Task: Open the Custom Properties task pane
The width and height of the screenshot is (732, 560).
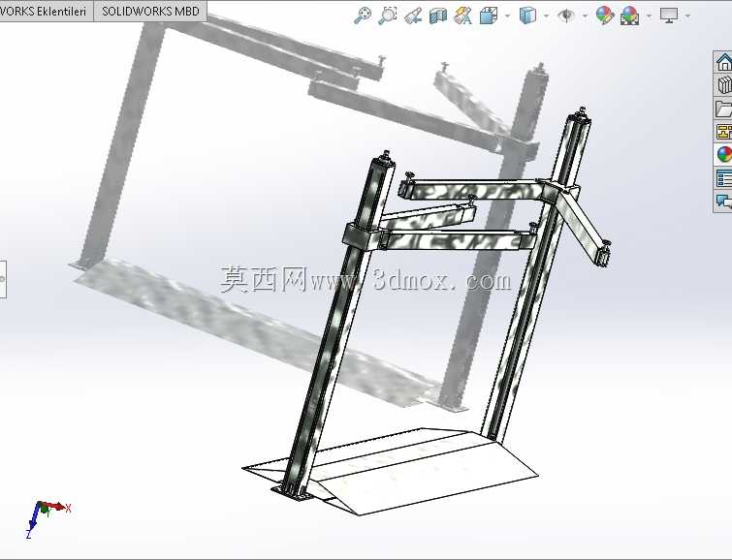Action: tap(723, 178)
